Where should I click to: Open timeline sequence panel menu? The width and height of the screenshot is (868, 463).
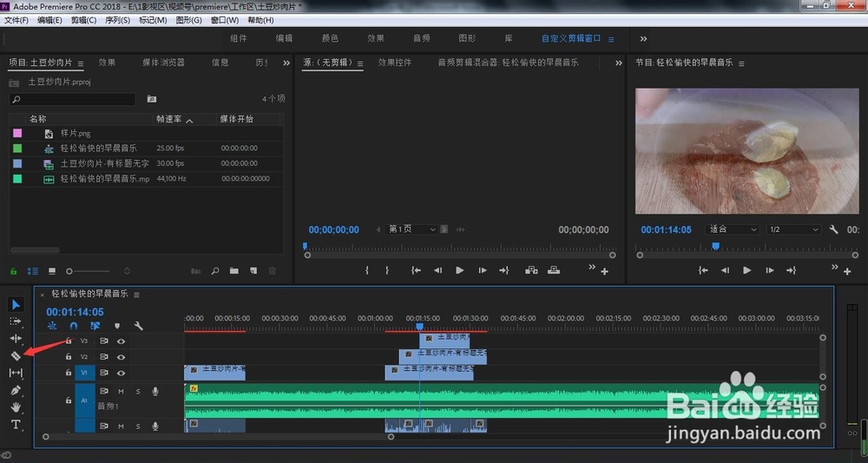[x=137, y=294]
